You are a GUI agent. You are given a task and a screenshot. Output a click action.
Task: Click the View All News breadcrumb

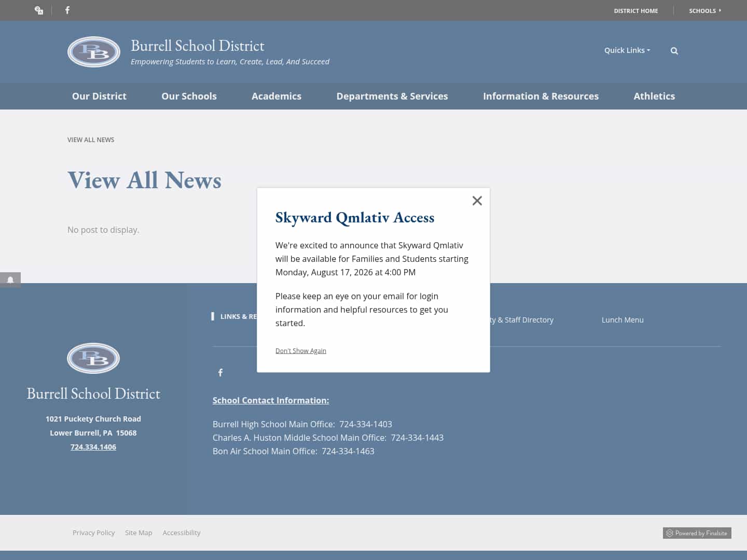91,140
